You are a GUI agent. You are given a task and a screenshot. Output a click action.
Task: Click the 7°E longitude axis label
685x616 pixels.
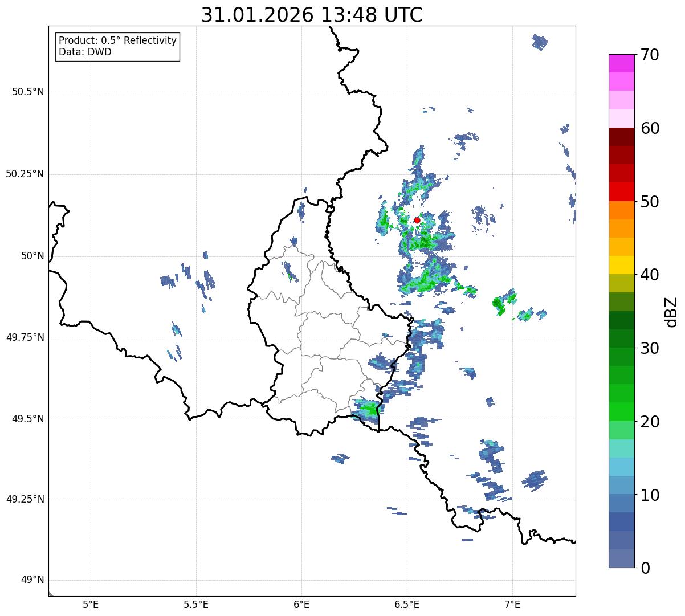pos(512,604)
